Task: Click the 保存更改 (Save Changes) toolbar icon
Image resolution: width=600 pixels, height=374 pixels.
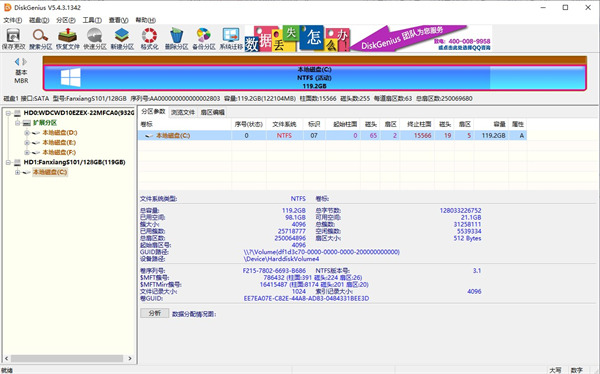Action: pyautogui.click(x=13, y=39)
